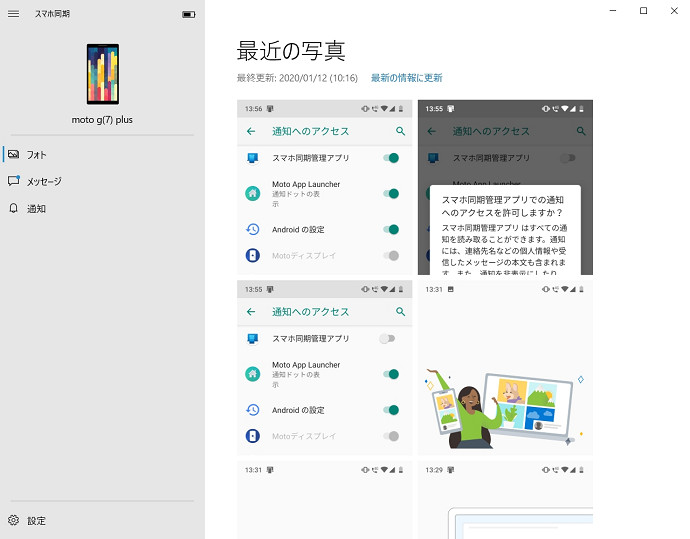Click the Motoディスプレイ icon in 13:56 screenshot
Image resolution: width=690 pixels, height=539 pixels.
[253, 255]
